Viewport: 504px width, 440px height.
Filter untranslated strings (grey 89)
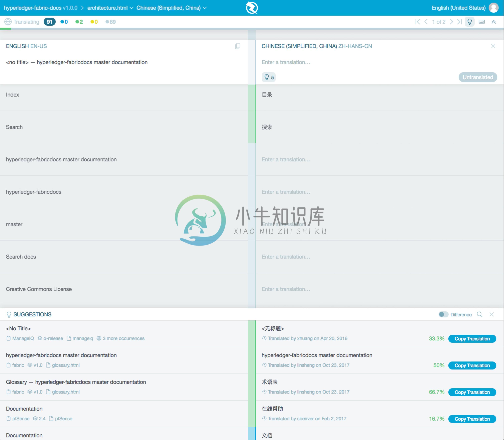click(110, 22)
